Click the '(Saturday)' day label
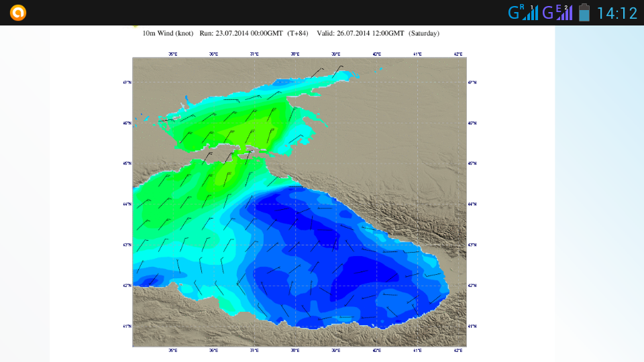The width and height of the screenshot is (644, 362). [x=424, y=34]
